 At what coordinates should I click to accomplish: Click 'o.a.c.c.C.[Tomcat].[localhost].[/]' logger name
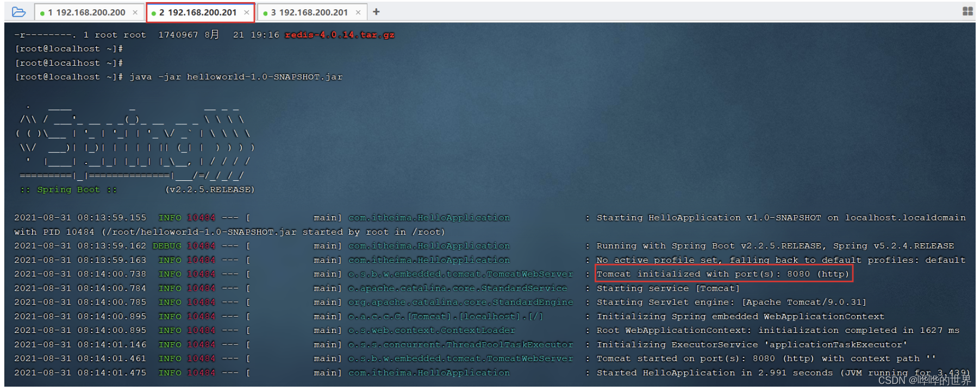point(446,316)
